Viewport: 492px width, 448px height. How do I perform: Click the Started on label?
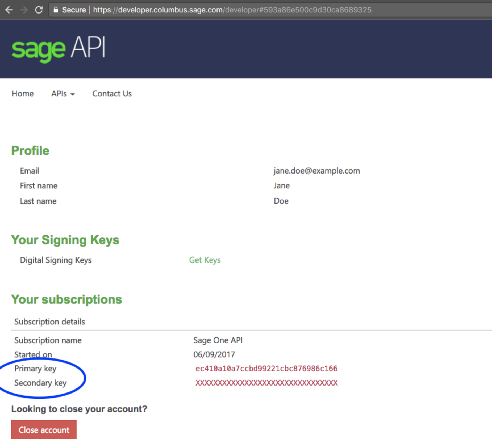coord(33,354)
